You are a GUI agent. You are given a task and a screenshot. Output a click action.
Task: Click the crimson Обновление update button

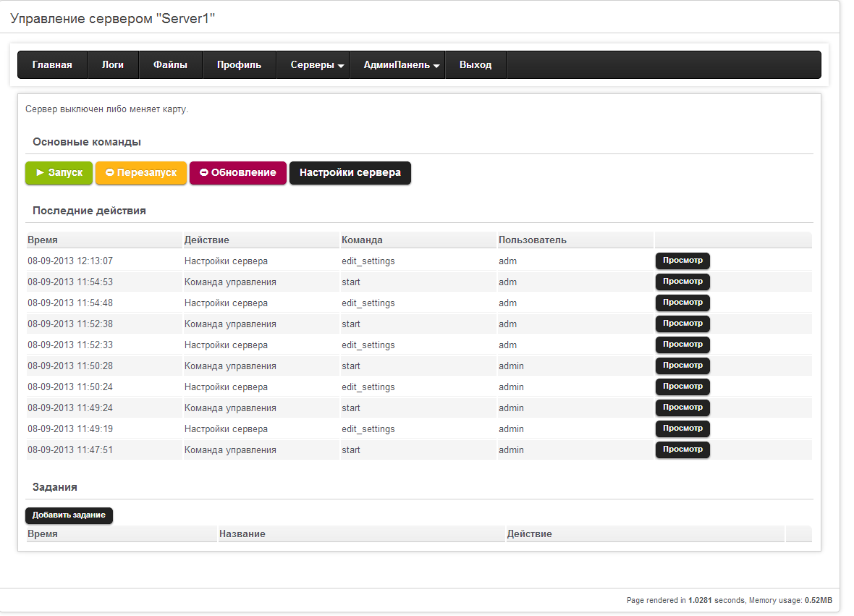[237, 173]
